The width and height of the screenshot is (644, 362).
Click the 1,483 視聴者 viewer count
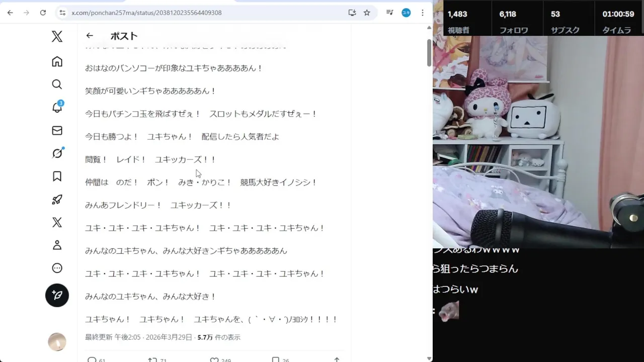[458, 22]
